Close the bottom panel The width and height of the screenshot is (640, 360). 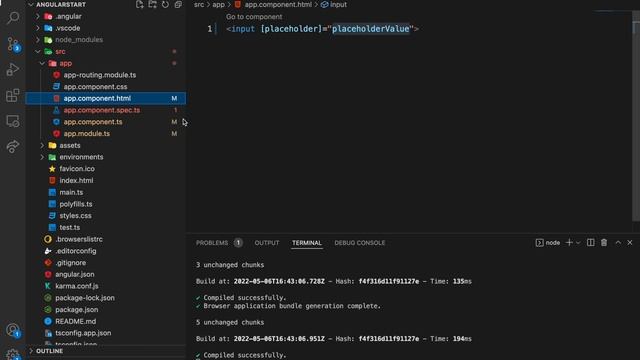tap(630, 242)
